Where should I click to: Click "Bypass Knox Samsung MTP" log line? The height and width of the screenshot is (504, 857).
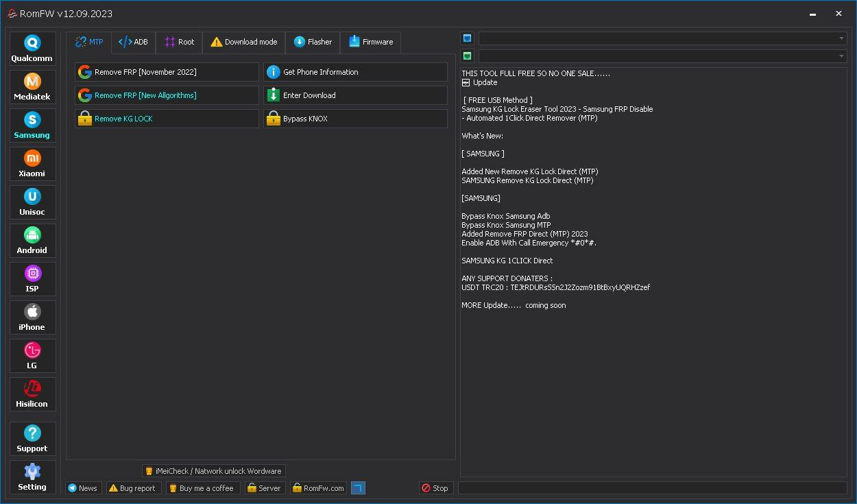(x=506, y=225)
